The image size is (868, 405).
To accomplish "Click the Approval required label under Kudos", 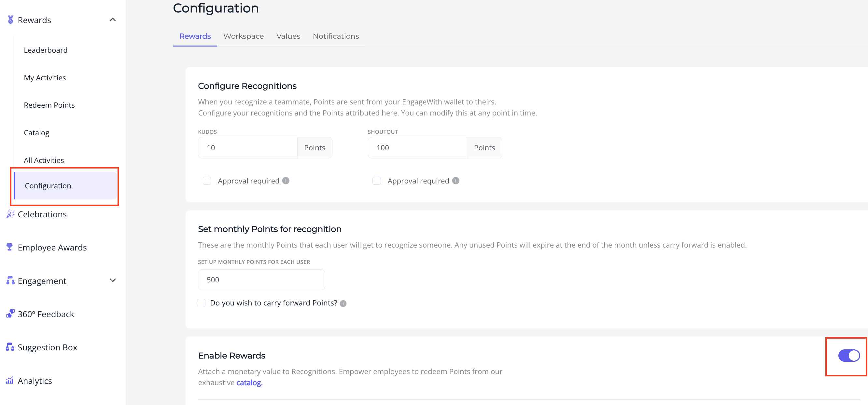I will [248, 181].
